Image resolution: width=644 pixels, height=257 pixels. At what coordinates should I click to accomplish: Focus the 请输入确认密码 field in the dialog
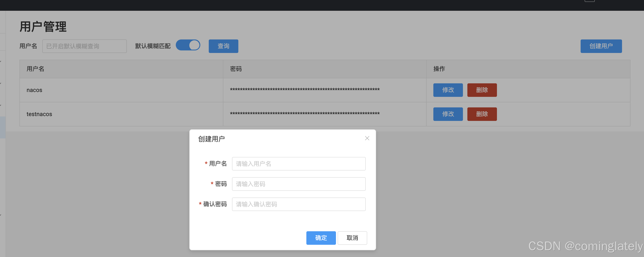pos(299,204)
